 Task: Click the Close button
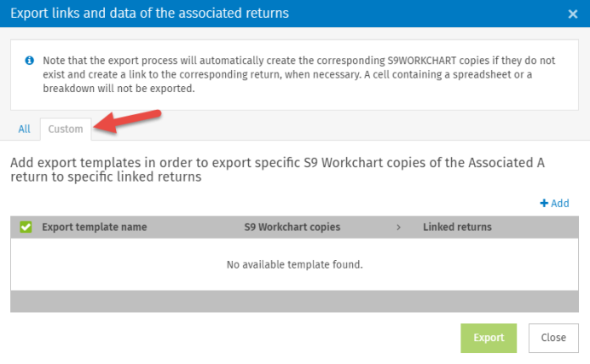point(553,338)
